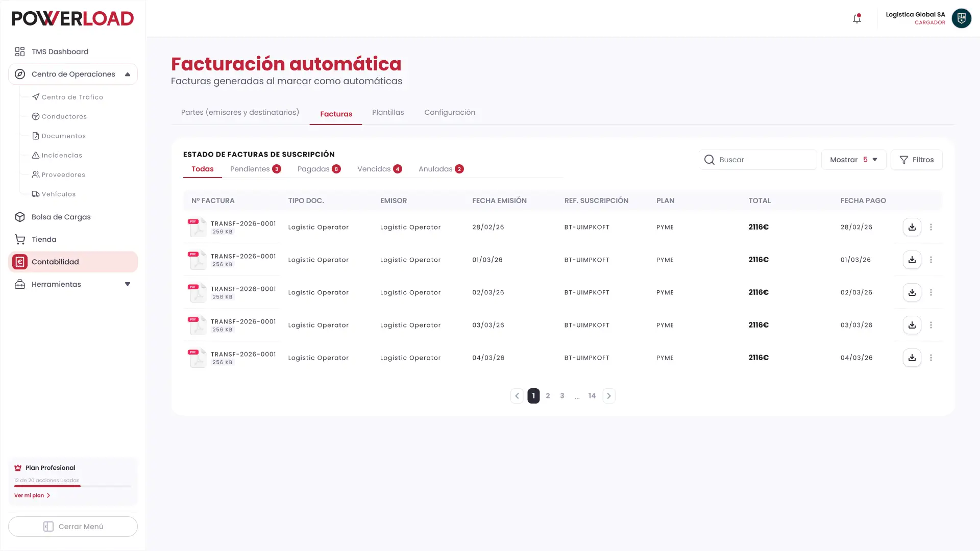Click the search magnifier icon
980x551 pixels.
click(709, 160)
